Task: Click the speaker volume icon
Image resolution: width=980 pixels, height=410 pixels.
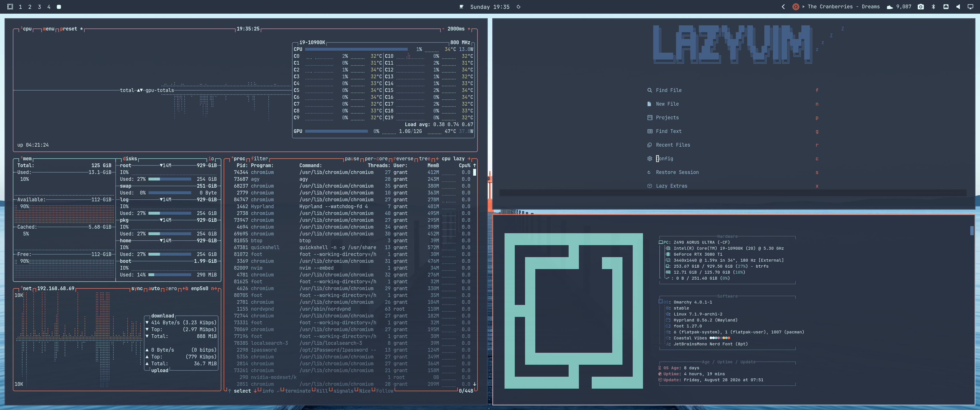Action: coord(958,7)
